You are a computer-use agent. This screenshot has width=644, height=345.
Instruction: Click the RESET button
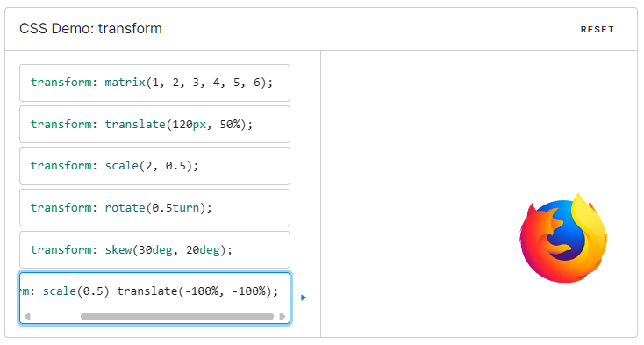point(597,30)
